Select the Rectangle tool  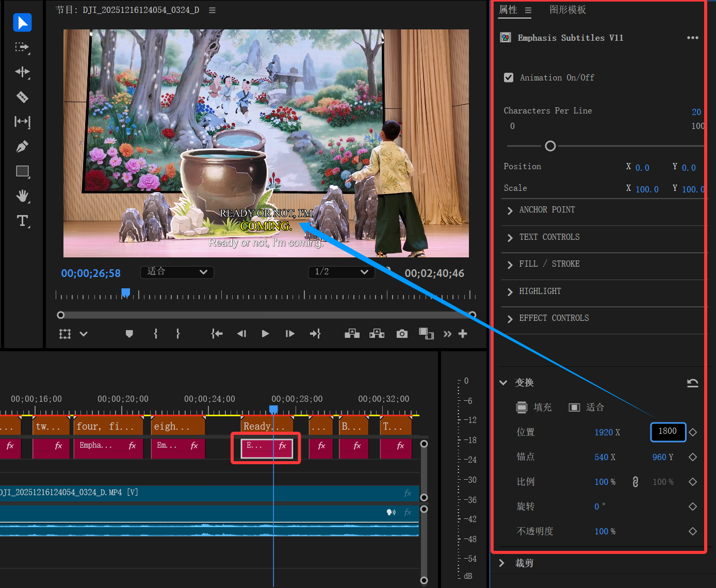[x=22, y=171]
